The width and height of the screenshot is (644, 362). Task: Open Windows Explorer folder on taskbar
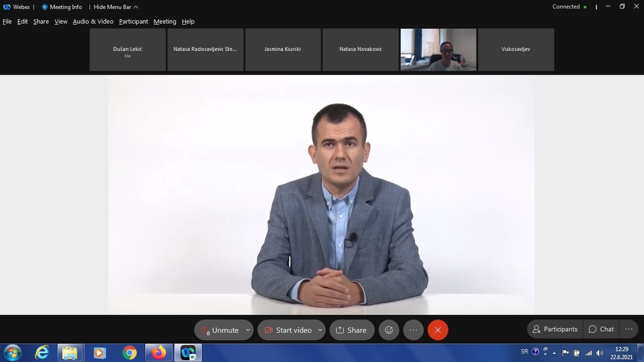click(x=70, y=353)
